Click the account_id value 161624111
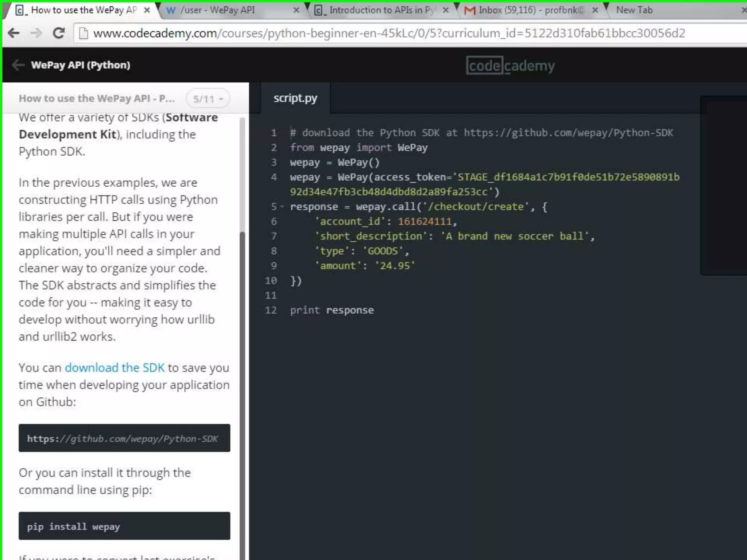 pyautogui.click(x=425, y=222)
